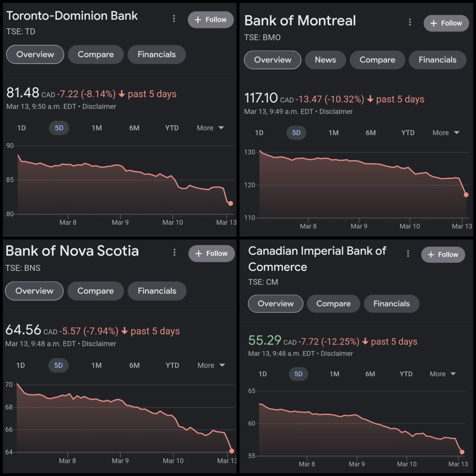476x476 pixels.
Task: Expand More ranges dropdown on CM chart
Action: (x=443, y=374)
